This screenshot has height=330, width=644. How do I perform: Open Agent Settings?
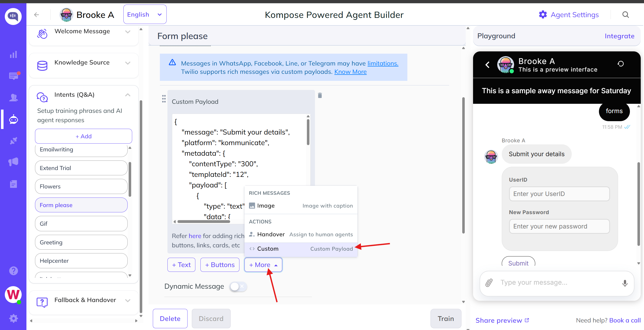tap(569, 15)
